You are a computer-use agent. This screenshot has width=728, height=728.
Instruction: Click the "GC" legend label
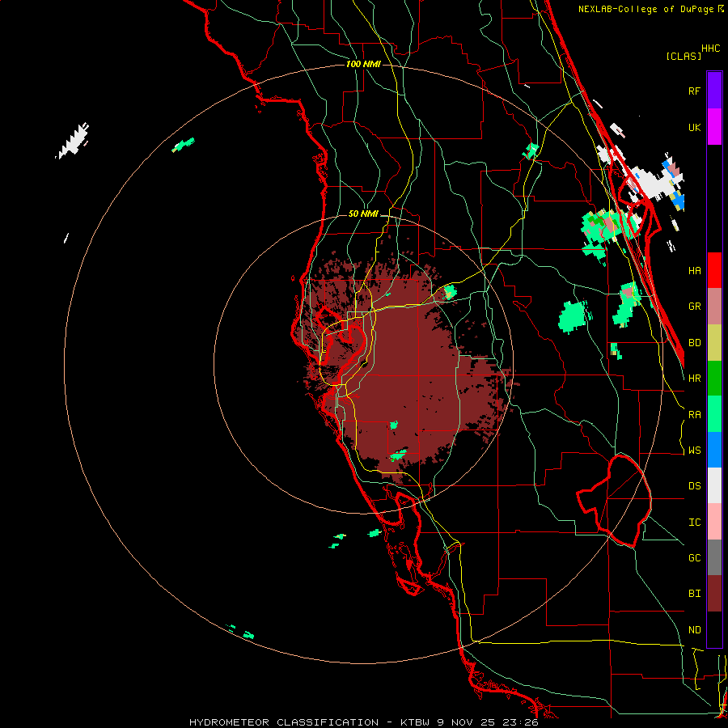(x=694, y=558)
